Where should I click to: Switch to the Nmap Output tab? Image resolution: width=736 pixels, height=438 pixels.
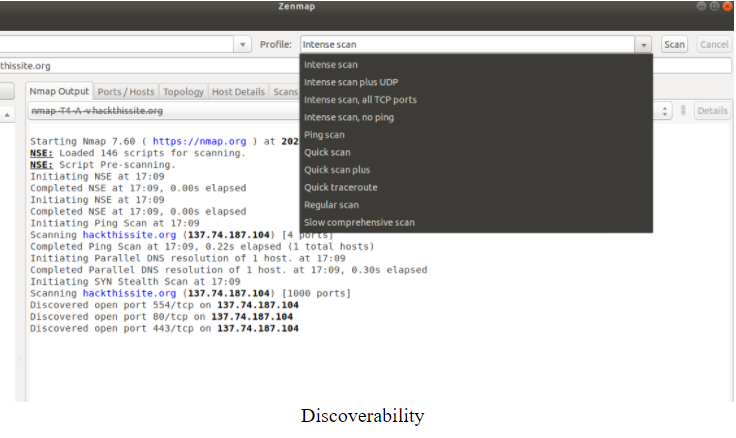(x=59, y=92)
